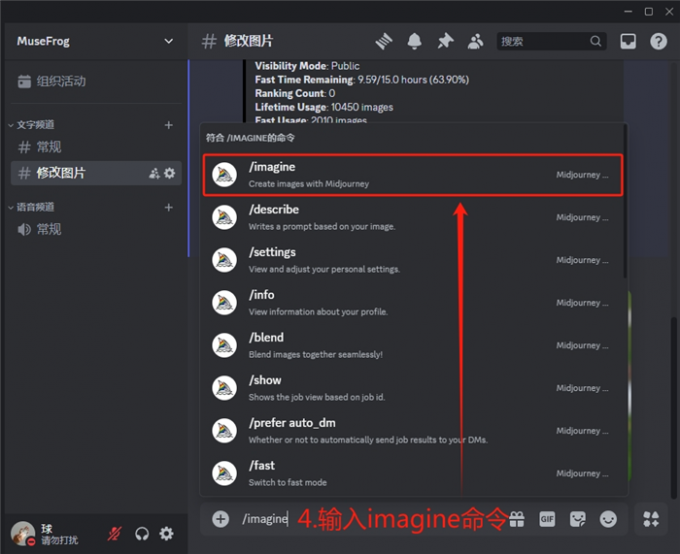This screenshot has width=680, height=554.
Task: Choose the /fast command
Action: (413, 473)
